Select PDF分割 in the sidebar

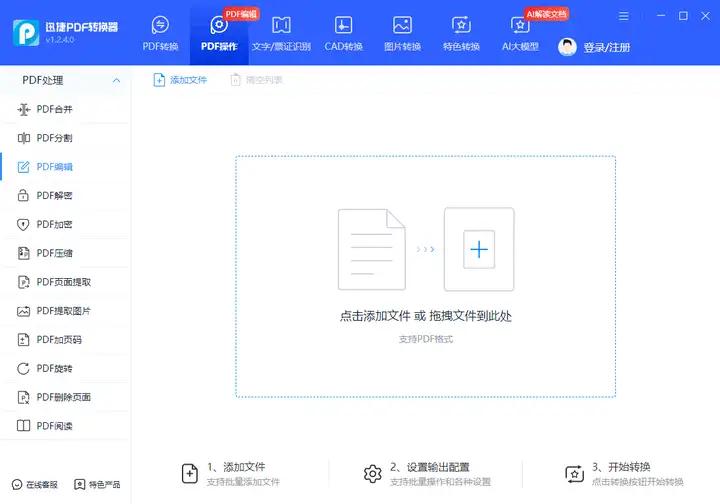(65, 138)
